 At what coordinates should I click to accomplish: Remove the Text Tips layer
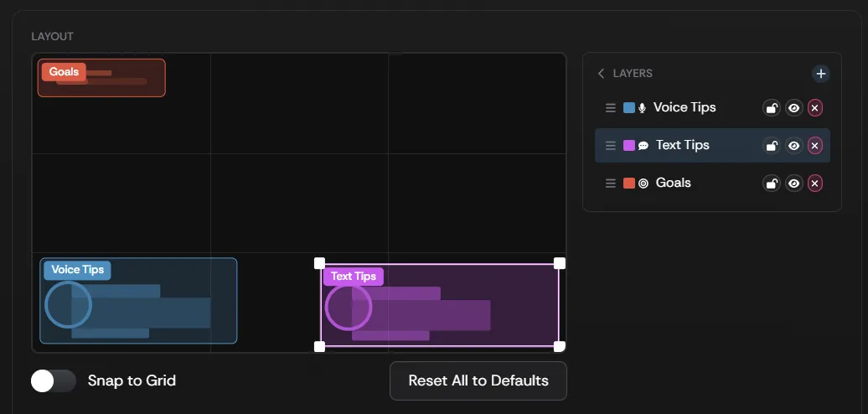click(815, 146)
